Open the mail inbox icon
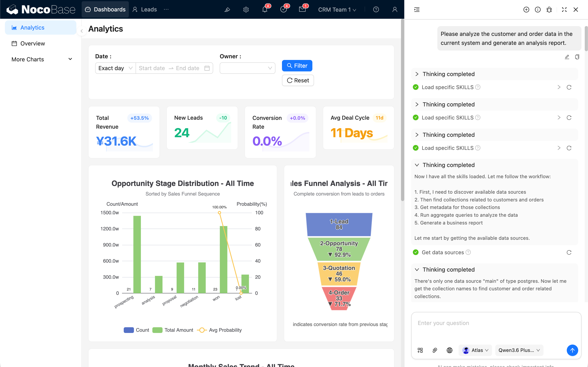This screenshot has height=367, width=588. pyautogui.click(x=302, y=9)
